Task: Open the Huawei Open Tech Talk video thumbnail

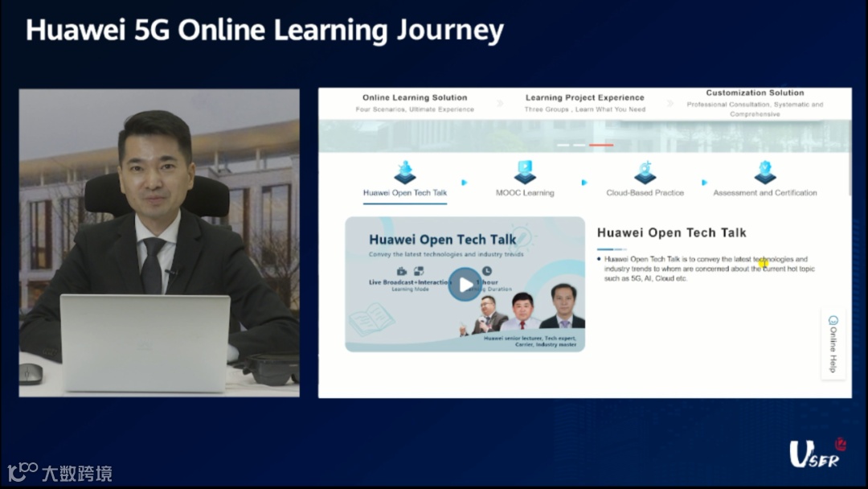Action: [x=465, y=284]
